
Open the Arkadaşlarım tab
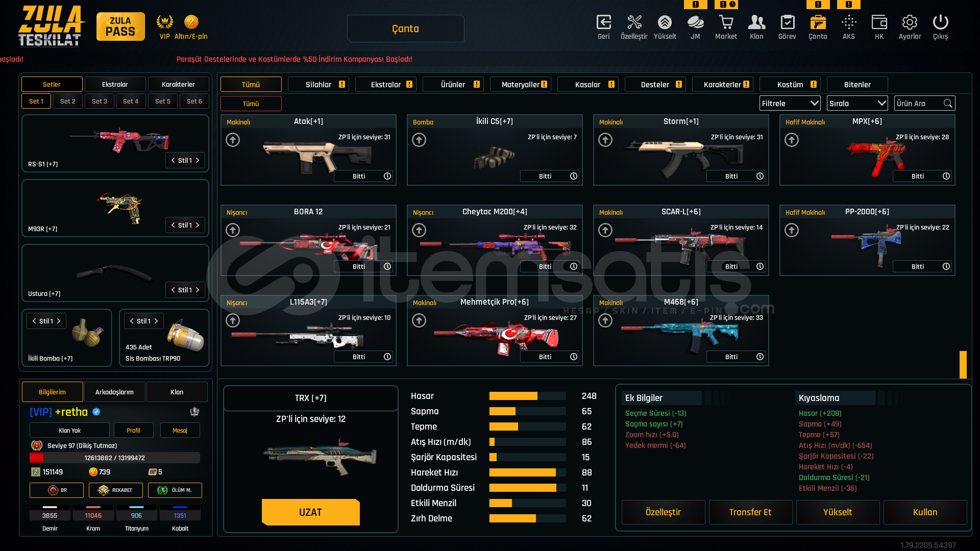coord(114,392)
